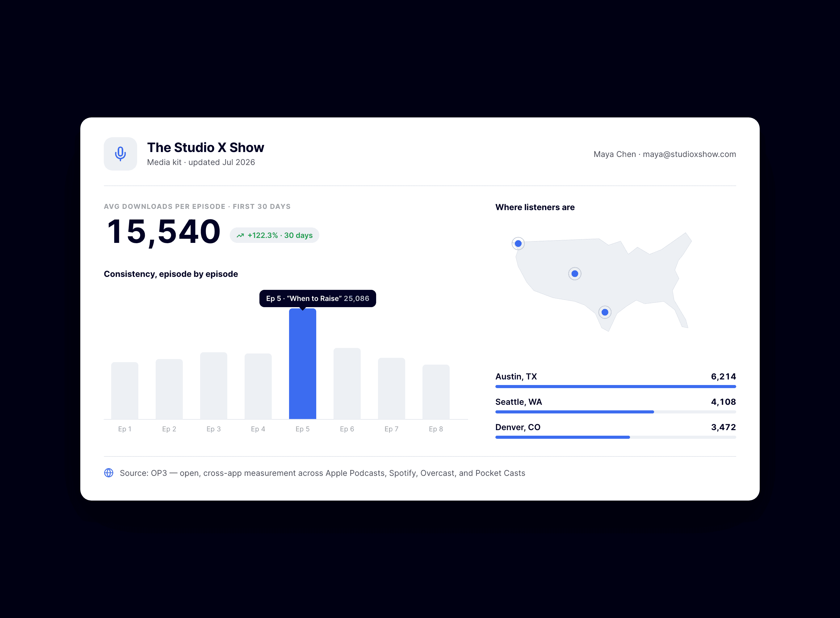Click the +122.3% · 30 days badge

(275, 235)
